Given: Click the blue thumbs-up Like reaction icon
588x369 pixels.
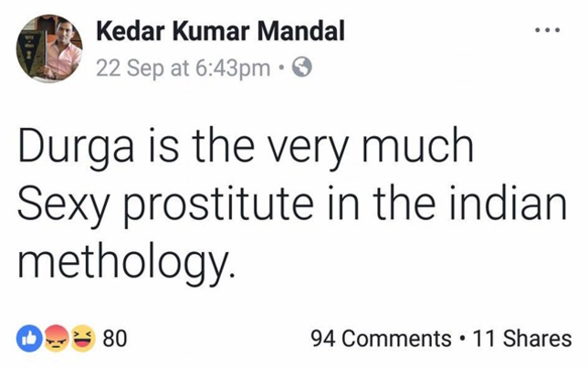Looking at the screenshot, I should pos(29,338).
